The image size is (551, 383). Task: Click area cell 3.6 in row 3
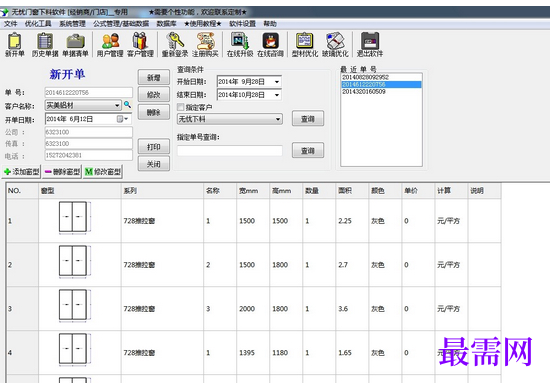point(352,309)
